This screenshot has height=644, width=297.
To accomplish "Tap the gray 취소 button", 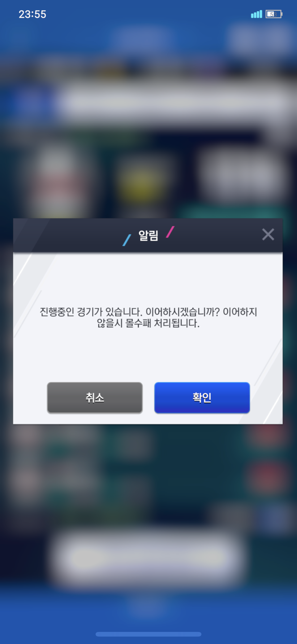I will (95, 397).
